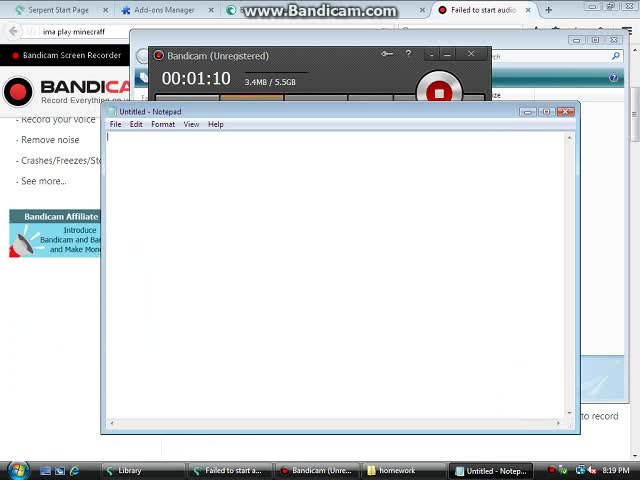Click the Bandicam Affiliate banner

[x=55, y=233]
